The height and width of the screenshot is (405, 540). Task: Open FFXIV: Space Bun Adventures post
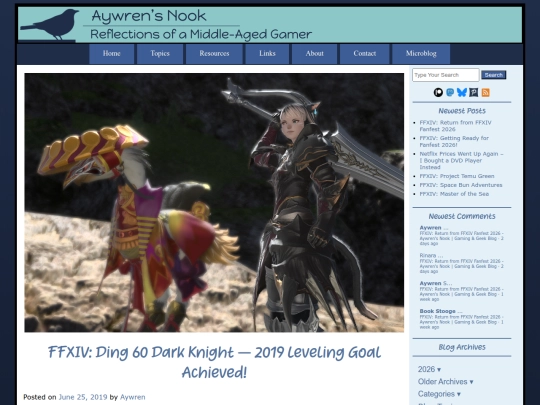click(461, 185)
